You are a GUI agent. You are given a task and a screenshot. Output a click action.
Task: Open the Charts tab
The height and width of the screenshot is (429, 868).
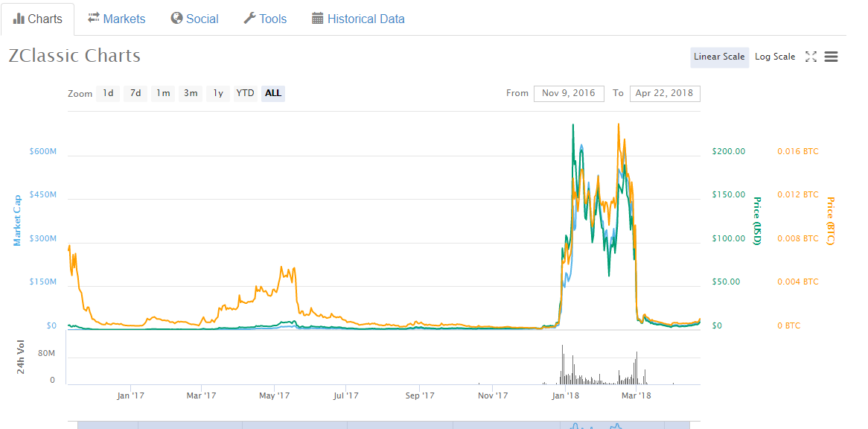37,19
